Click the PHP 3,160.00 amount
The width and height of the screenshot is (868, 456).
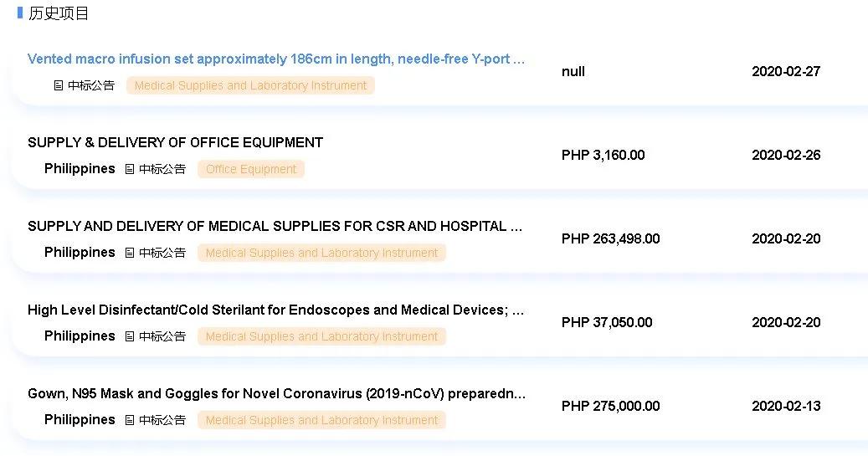tap(603, 155)
